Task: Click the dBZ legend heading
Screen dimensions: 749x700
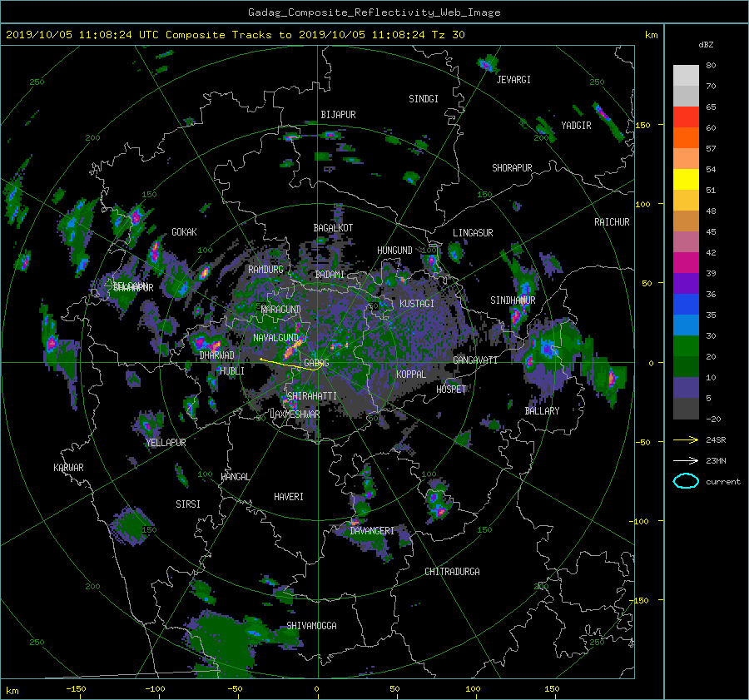Action: 706,45
